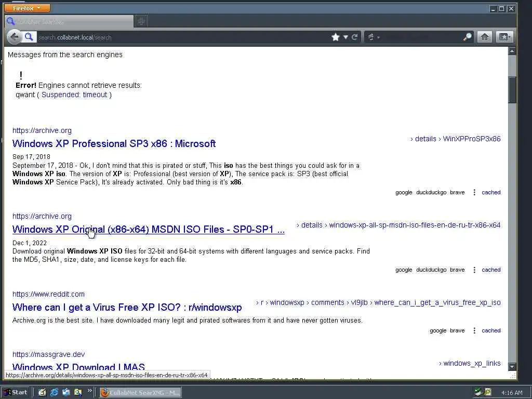Activate CollabNet SearXNG taskbar button
This screenshot has width=532, height=399.
point(140,393)
